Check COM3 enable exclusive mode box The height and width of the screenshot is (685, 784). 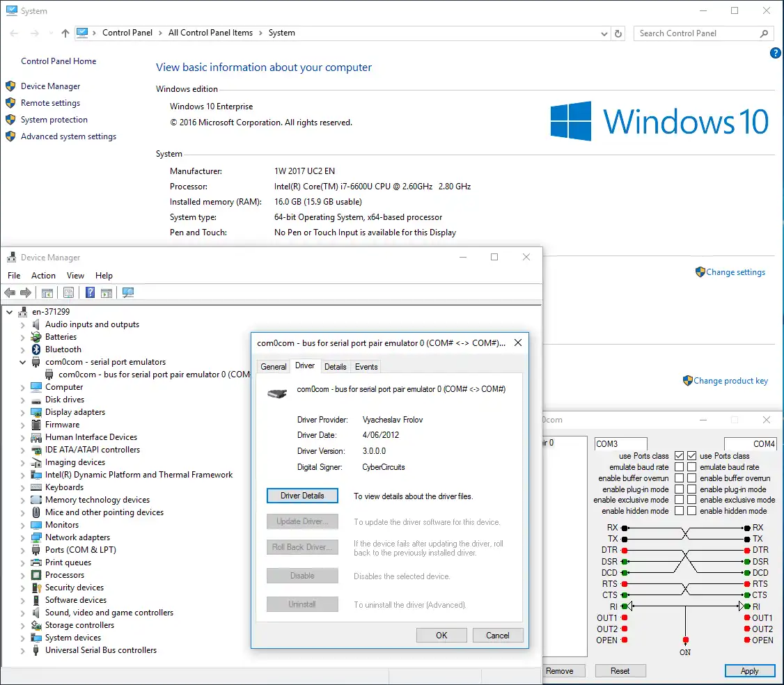[x=679, y=500]
